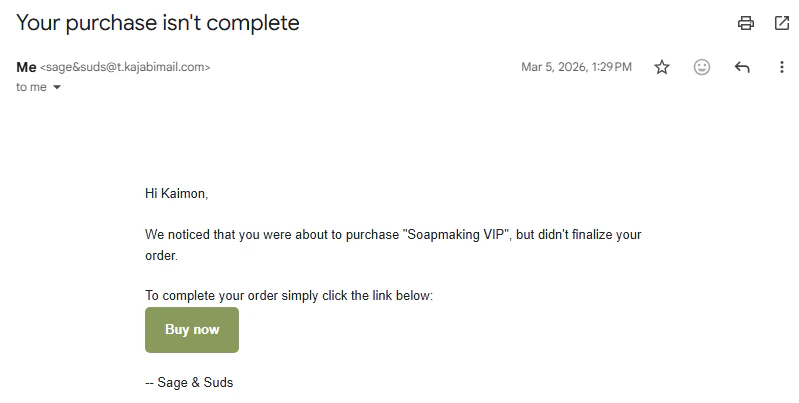Reply using the curved arrow icon

[x=742, y=67]
